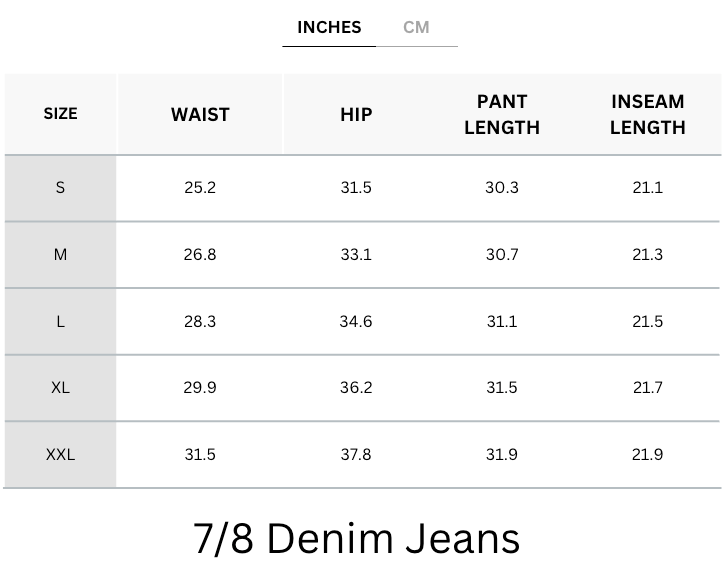Switch to the CM tab
This screenshot has height=569, width=725.
coord(416,28)
